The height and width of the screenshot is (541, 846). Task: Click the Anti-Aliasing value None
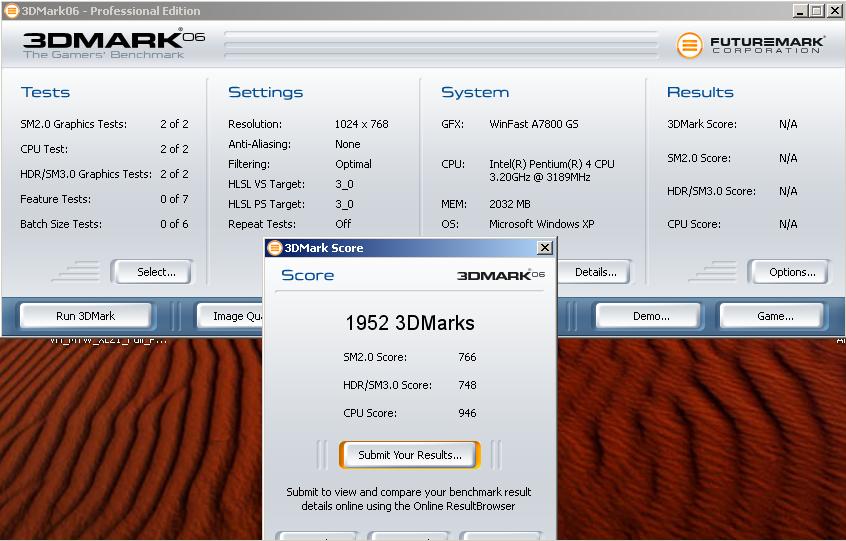coord(347,144)
